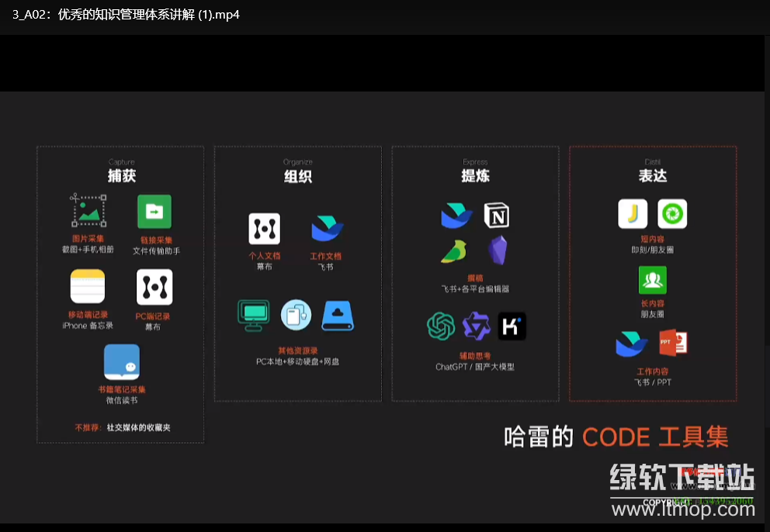Click the image capture screenshot icon
The height and width of the screenshot is (532, 770).
[88, 211]
